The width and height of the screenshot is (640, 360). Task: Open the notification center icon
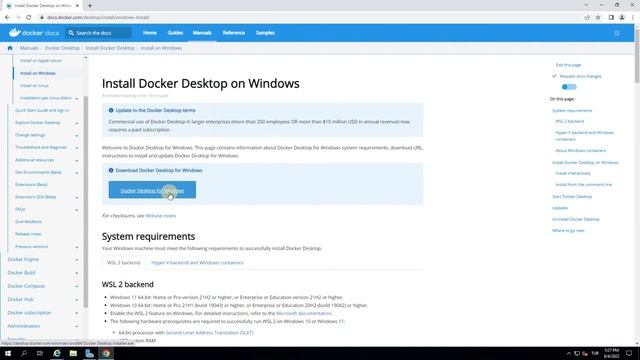(x=629, y=353)
